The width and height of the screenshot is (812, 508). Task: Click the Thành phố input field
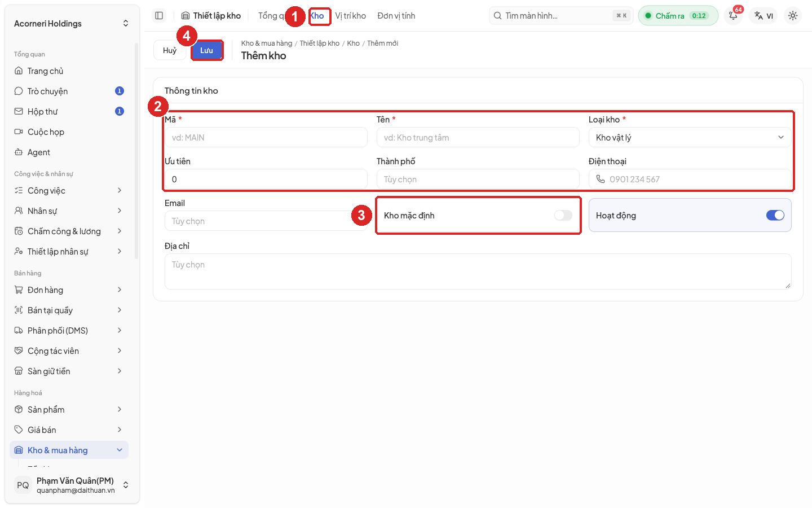pyautogui.click(x=478, y=179)
